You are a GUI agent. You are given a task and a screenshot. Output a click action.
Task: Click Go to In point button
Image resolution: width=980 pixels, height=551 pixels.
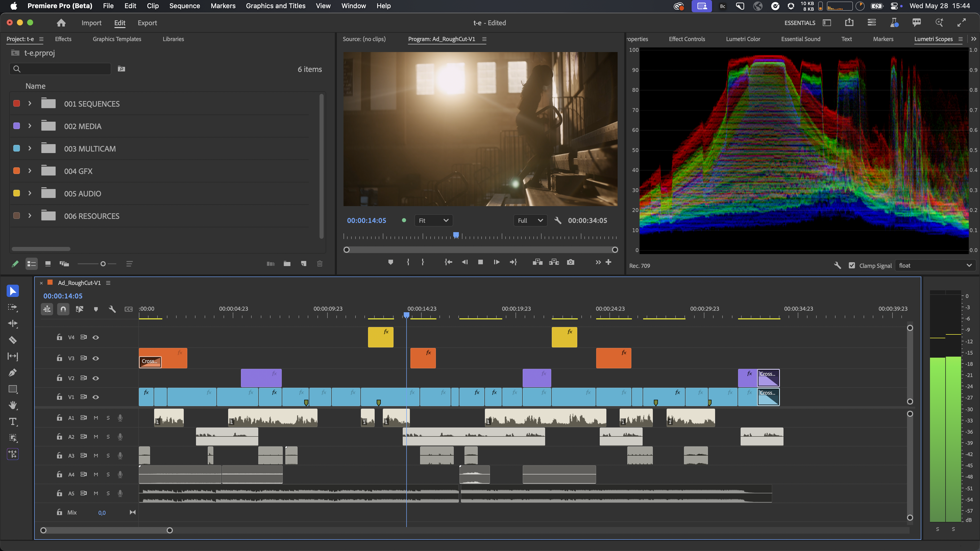click(448, 262)
